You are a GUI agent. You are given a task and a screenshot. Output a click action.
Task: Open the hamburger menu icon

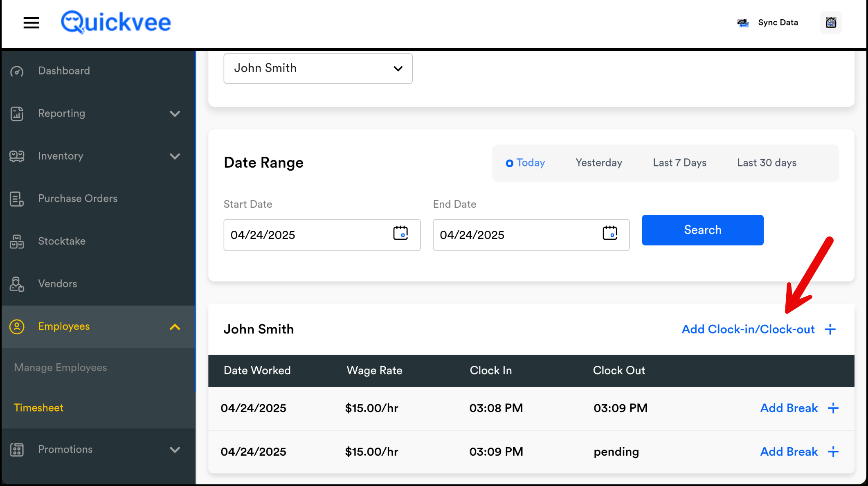(31, 22)
